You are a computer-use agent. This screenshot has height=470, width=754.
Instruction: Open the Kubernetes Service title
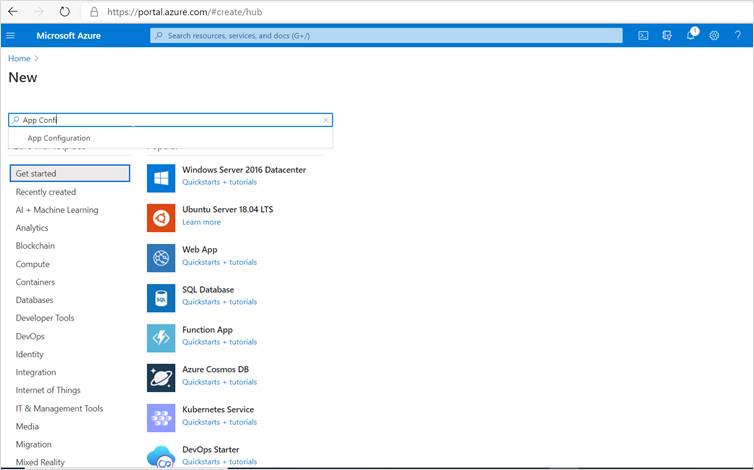coord(218,409)
